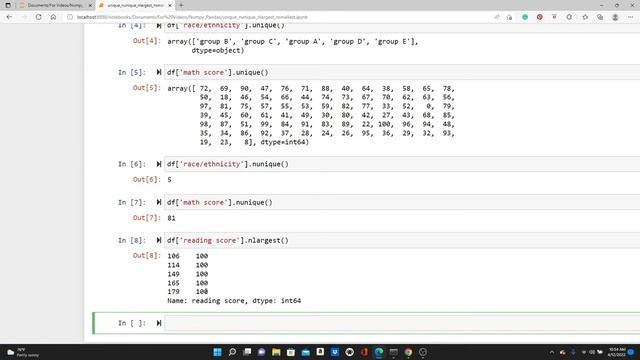Image resolution: width=640 pixels, height=360 pixels.
Task: Open the browser profile avatar
Action: tap(615, 17)
